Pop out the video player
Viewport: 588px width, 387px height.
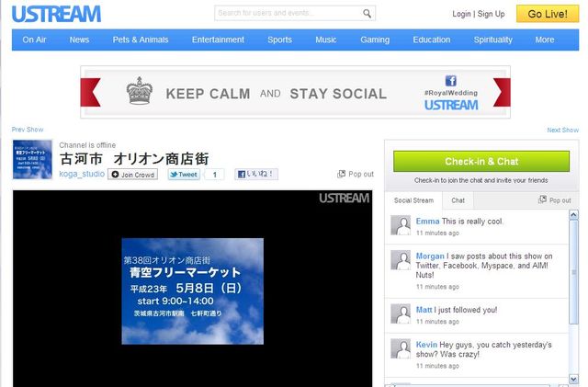pyautogui.click(x=356, y=174)
